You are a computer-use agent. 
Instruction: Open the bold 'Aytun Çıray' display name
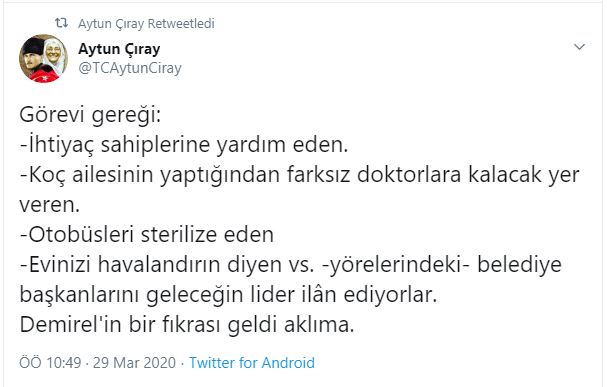coord(119,49)
